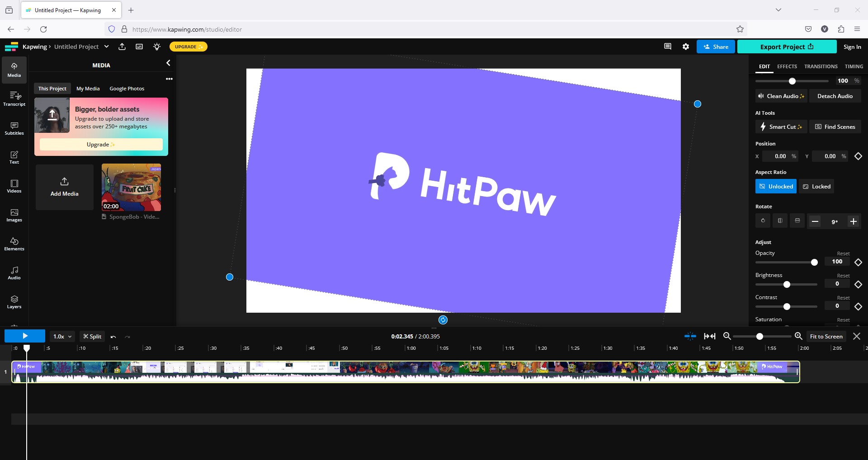Open project settings gear icon
The image size is (868, 460).
click(686, 47)
